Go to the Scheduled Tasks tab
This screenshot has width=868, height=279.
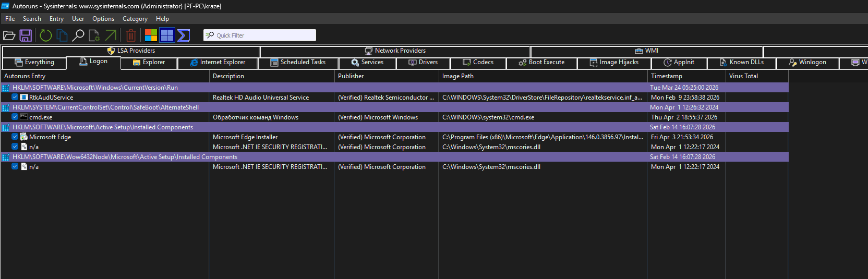(298, 63)
